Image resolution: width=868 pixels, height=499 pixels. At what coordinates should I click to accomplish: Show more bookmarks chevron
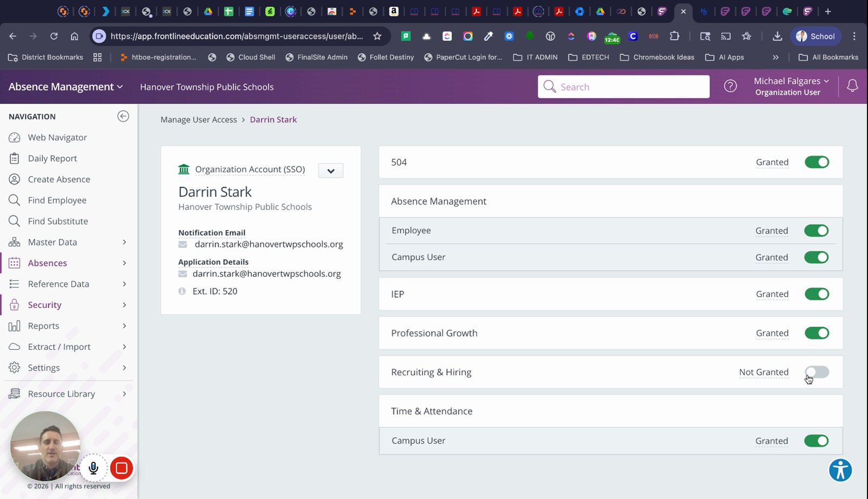[775, 57]
